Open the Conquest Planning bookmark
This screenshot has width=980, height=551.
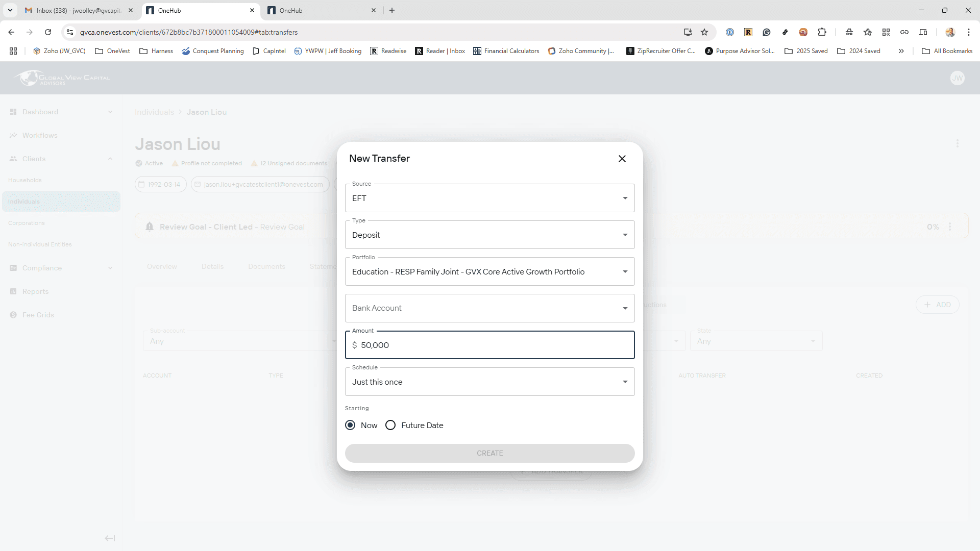[213, 51]
